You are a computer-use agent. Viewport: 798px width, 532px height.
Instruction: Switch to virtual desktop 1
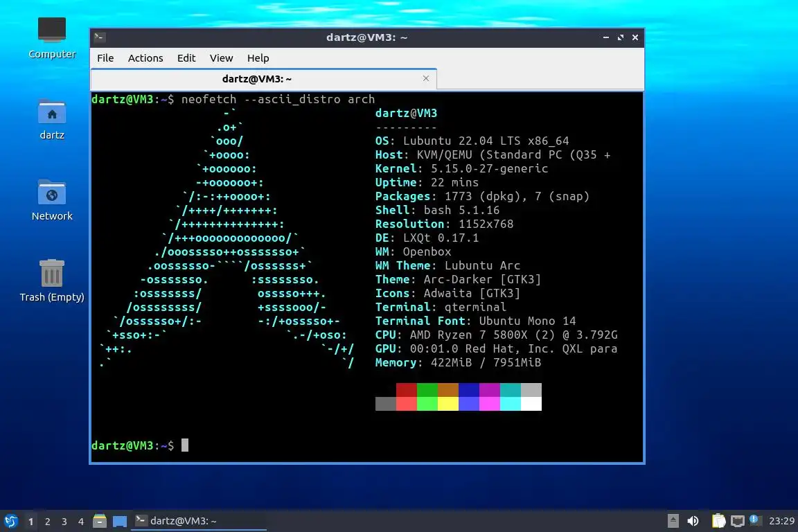coord(31,522)
